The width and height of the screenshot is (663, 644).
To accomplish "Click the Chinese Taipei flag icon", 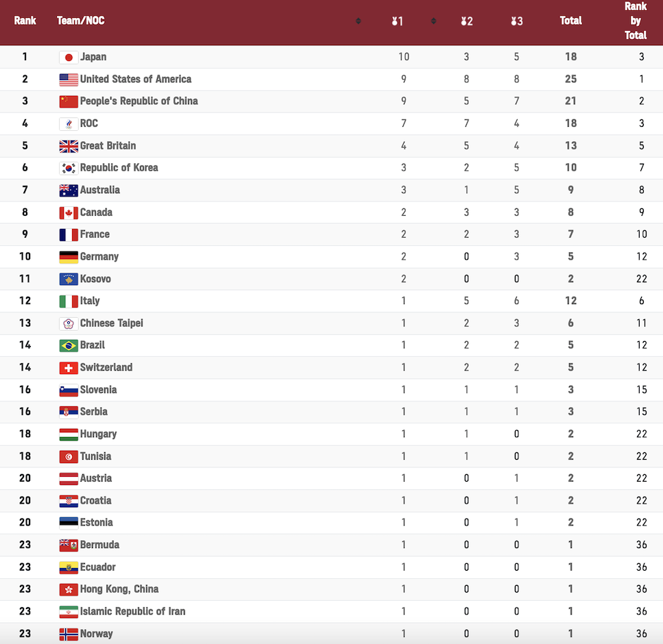I will coord(69,323).
